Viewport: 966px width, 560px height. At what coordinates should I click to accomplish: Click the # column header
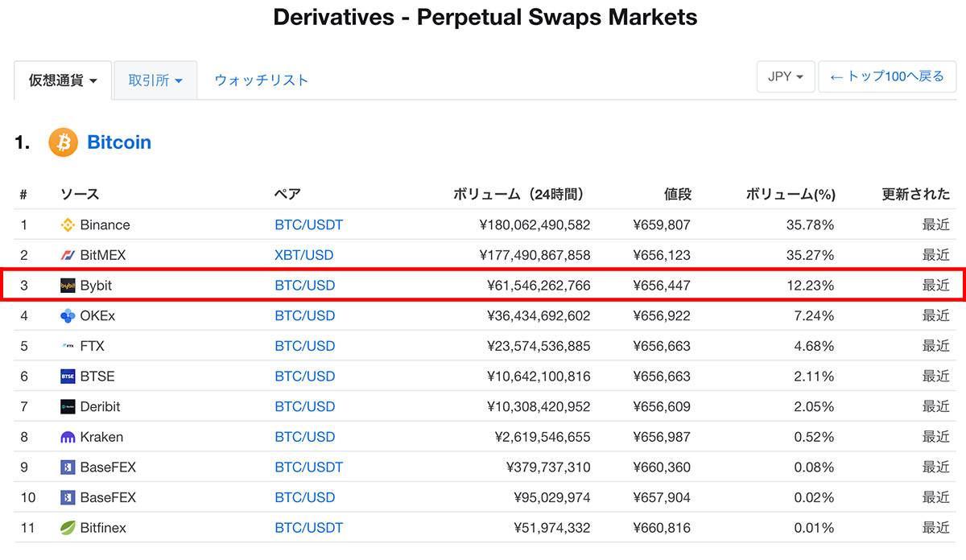[x=23, y=195]
